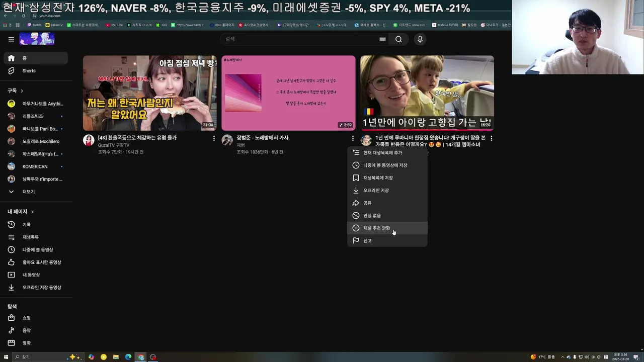This screenshot has height=362, width=644.
Task: Open the Windows Start menu
Action: (x=6, y=357)
